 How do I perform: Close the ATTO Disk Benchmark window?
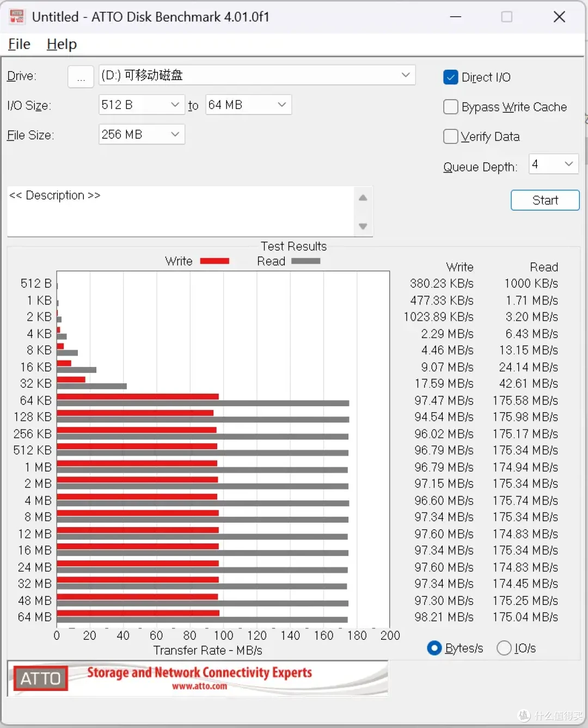click(559, 17)
